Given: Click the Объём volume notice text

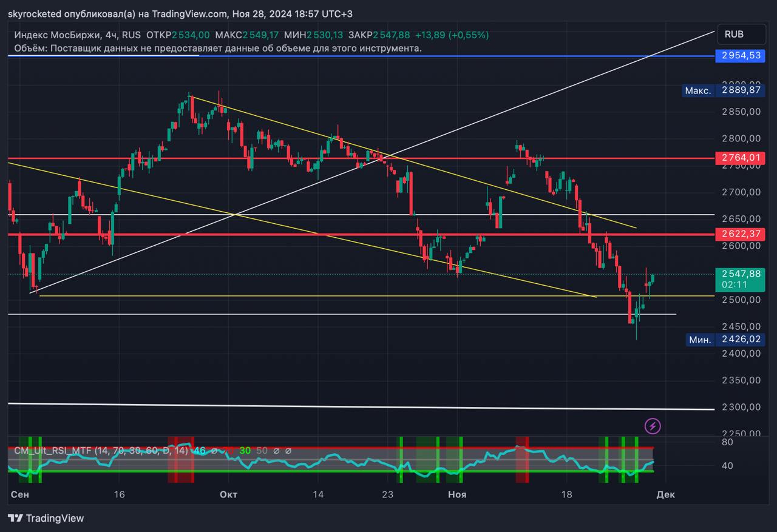Looking at the screenshot, I should coord(217,48).
